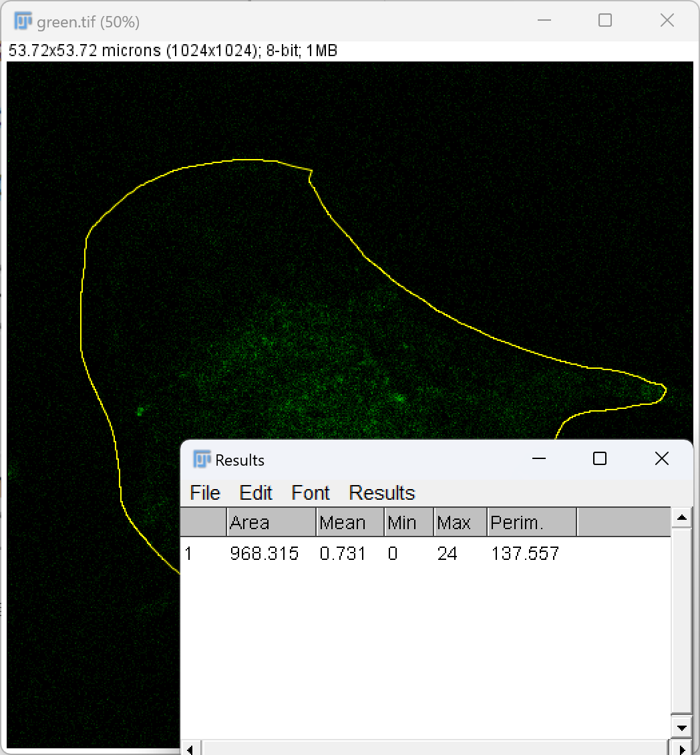Image resolution: width=700 pixels, height=755 pixels.
Task: Click the horizontal scroll left arrow in Results
Action: click(190, 749)
